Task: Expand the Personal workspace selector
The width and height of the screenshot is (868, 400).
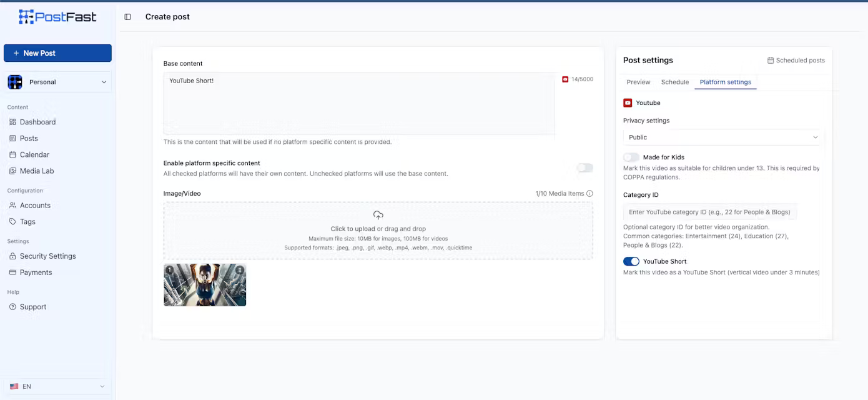Action: pos(57,82)
